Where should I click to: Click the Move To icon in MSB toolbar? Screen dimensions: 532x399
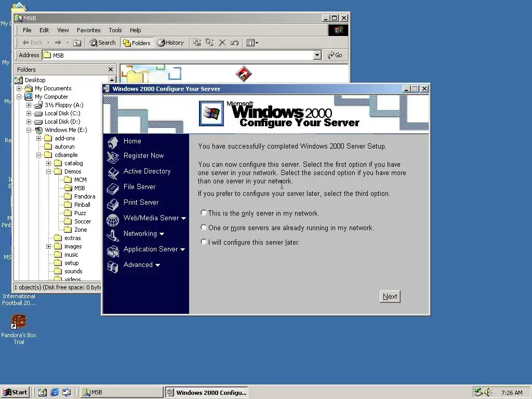tap(197, 43)
